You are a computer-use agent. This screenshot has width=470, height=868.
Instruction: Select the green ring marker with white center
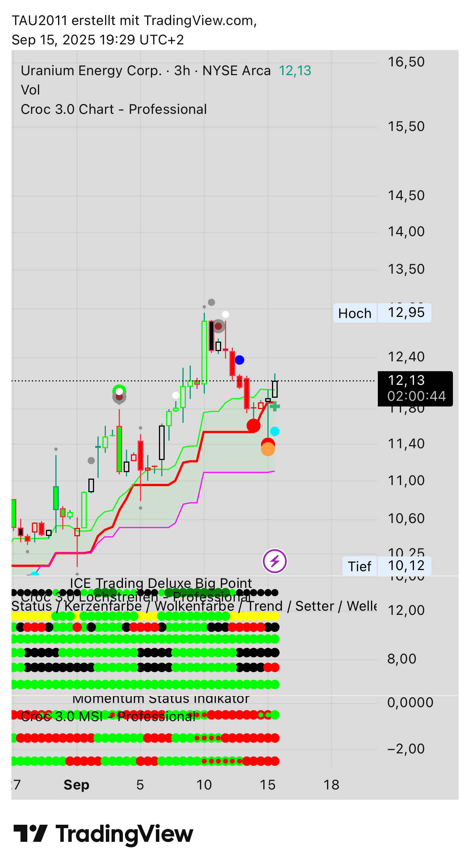click(x=119, y=391)
